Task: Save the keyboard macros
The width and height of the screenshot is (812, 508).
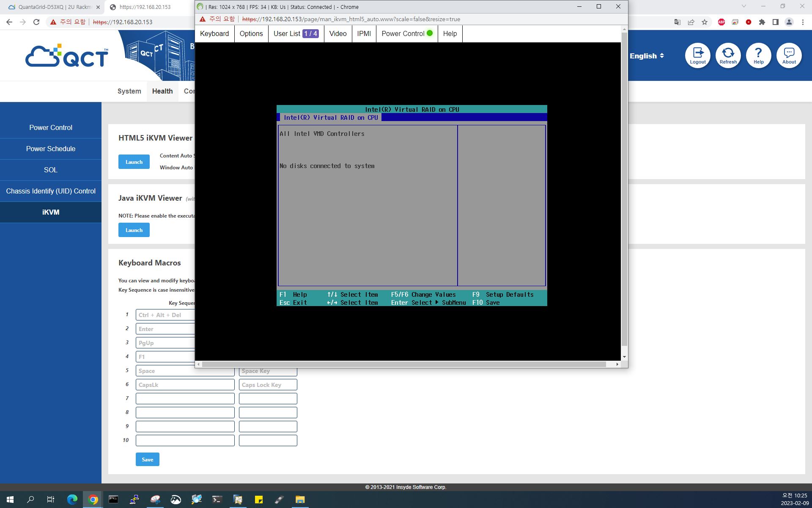Action: [148, 459]
